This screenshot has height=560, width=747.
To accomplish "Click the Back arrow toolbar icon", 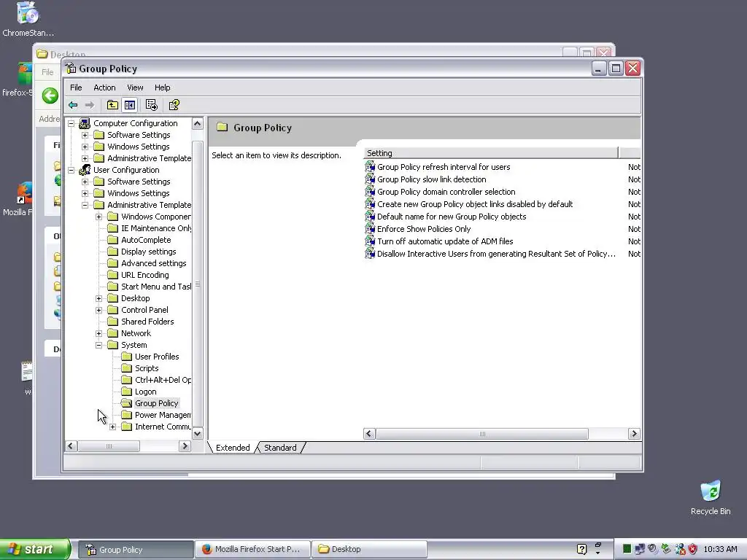I will pyautogui.click(x=73, y=105).
